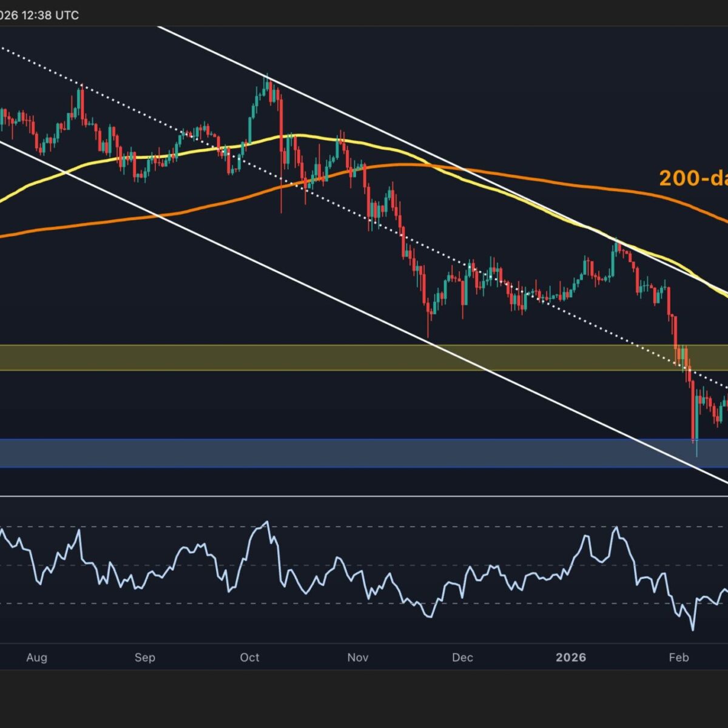
Task: Click the orange 200-day label text
Action: pos(693,178)
